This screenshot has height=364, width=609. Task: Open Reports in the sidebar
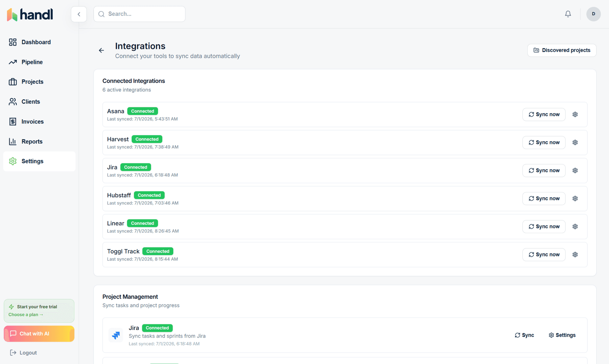[39, 141]
